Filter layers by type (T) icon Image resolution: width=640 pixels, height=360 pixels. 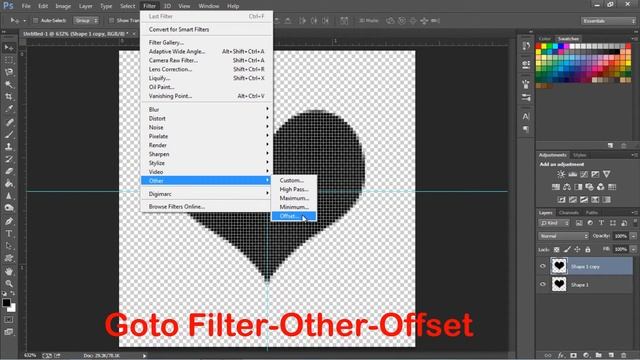coord(601,223)
